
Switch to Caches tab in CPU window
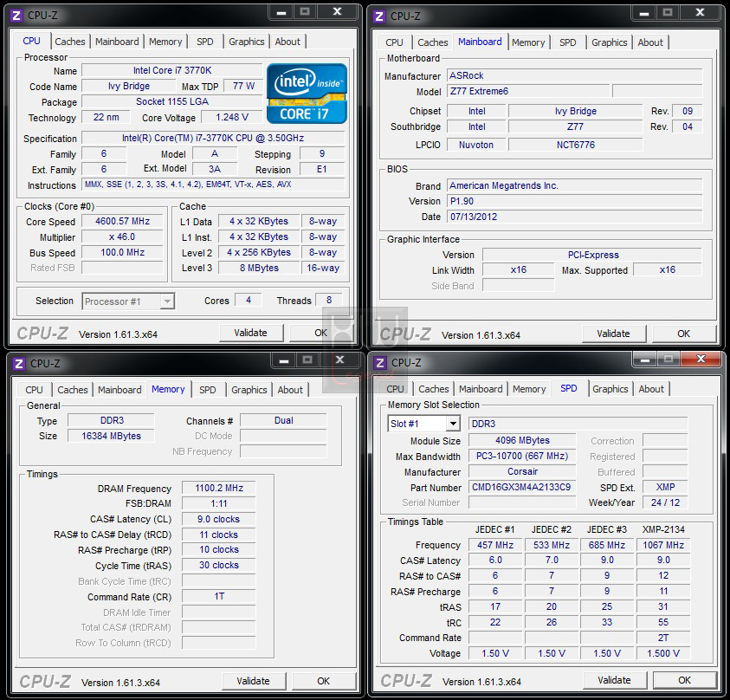[x=70, y=42]
